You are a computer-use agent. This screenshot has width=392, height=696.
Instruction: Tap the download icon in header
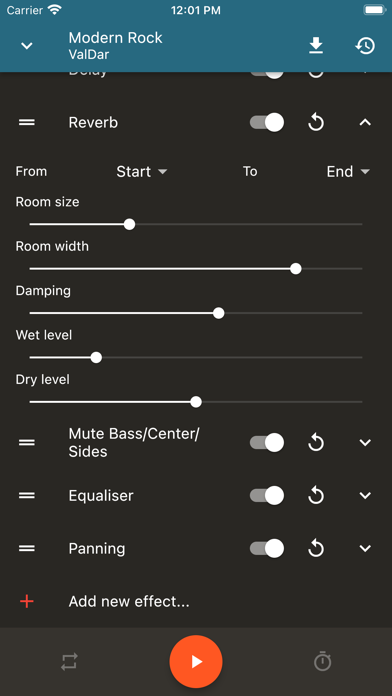(316, 46)
